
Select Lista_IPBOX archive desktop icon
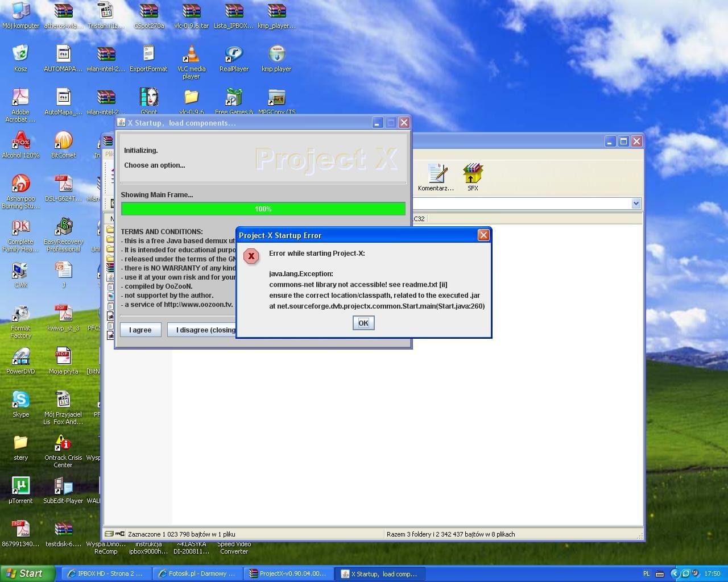point(234,15)
